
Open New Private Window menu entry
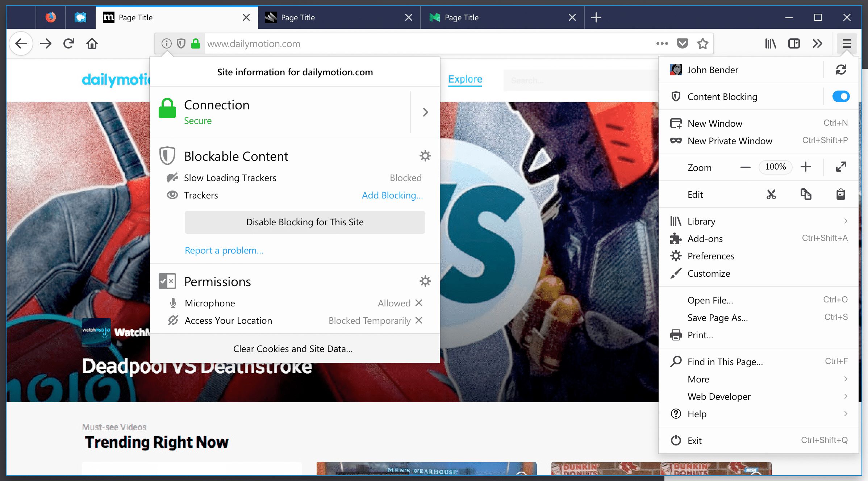[730, 141]
